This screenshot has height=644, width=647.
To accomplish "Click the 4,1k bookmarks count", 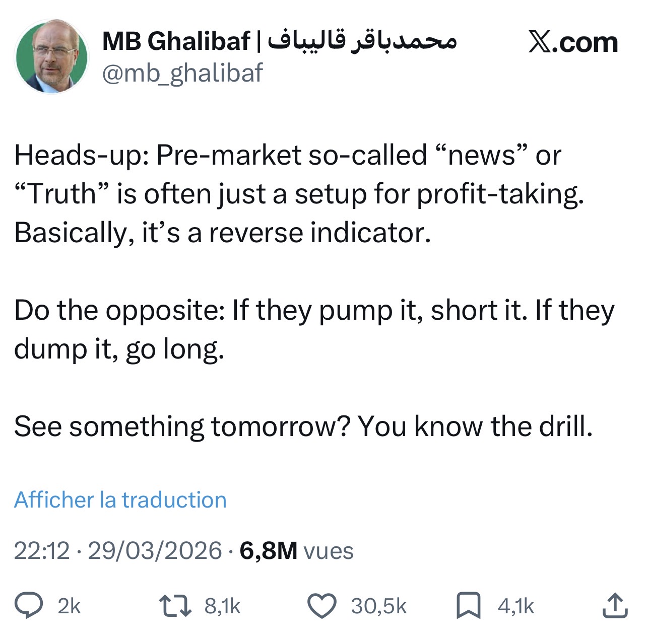I will click(515, 606).
